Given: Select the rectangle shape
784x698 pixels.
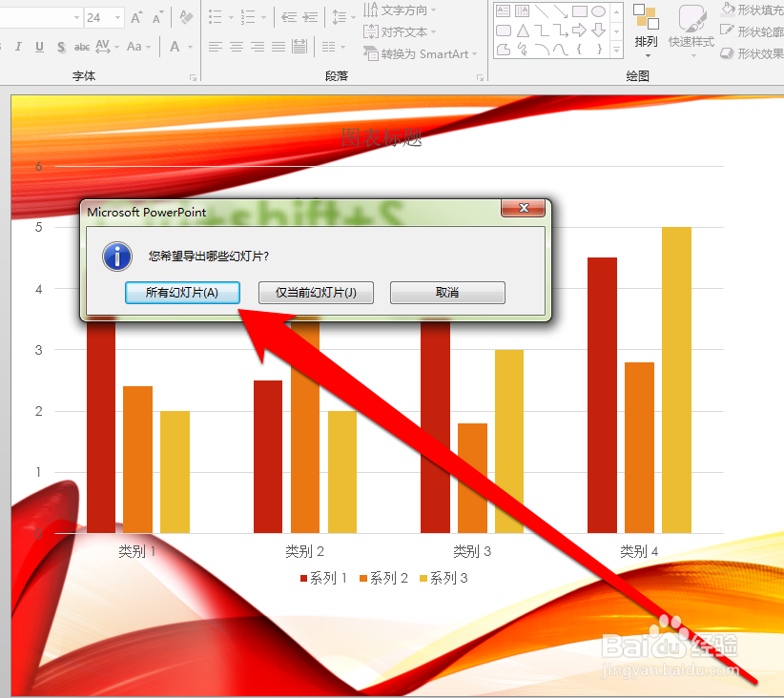Looking at the screenshot, I should tap(580, 11).
